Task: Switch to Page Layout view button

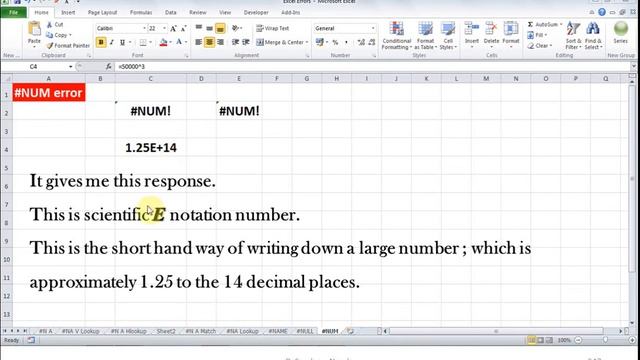Action: tap(540, 340)
